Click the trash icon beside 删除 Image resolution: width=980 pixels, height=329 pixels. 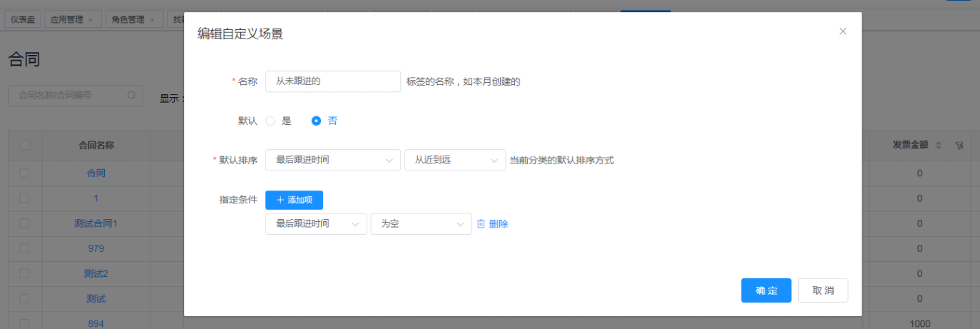pyautogui.click(x=481, y=224)
